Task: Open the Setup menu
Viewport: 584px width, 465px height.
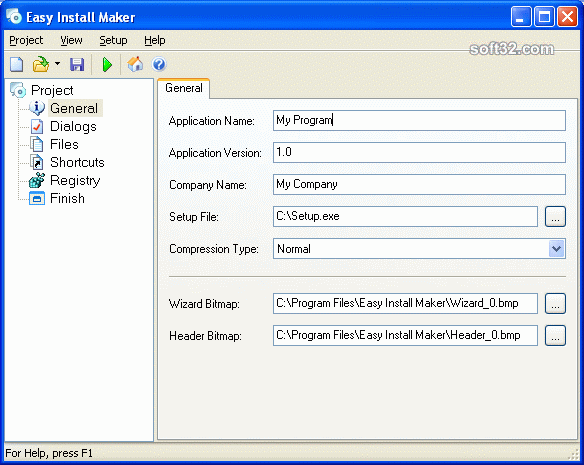Action: (x=113, y=40)
